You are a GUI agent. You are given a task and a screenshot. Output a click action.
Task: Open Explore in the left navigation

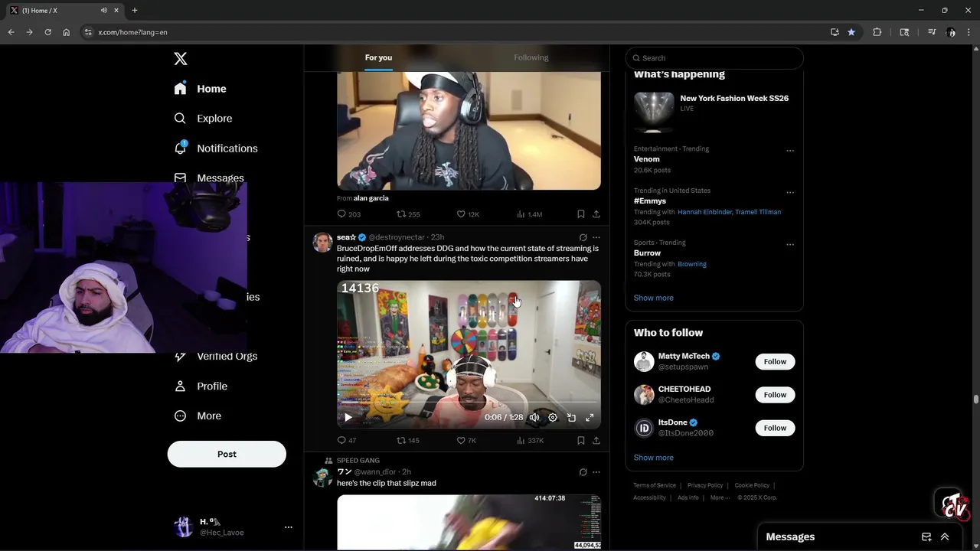tap(203, 119)
